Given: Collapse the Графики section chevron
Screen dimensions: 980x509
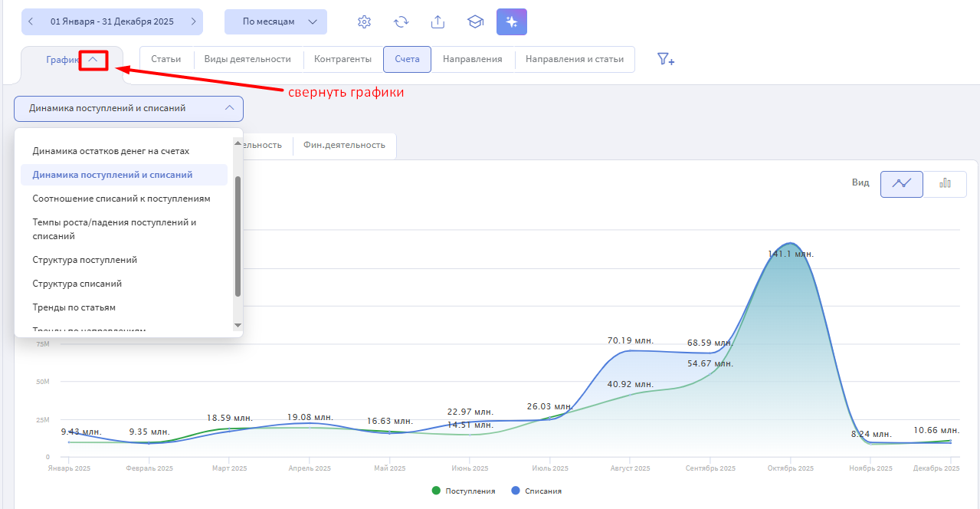Looking at the screenshot, I should (93, 59).
